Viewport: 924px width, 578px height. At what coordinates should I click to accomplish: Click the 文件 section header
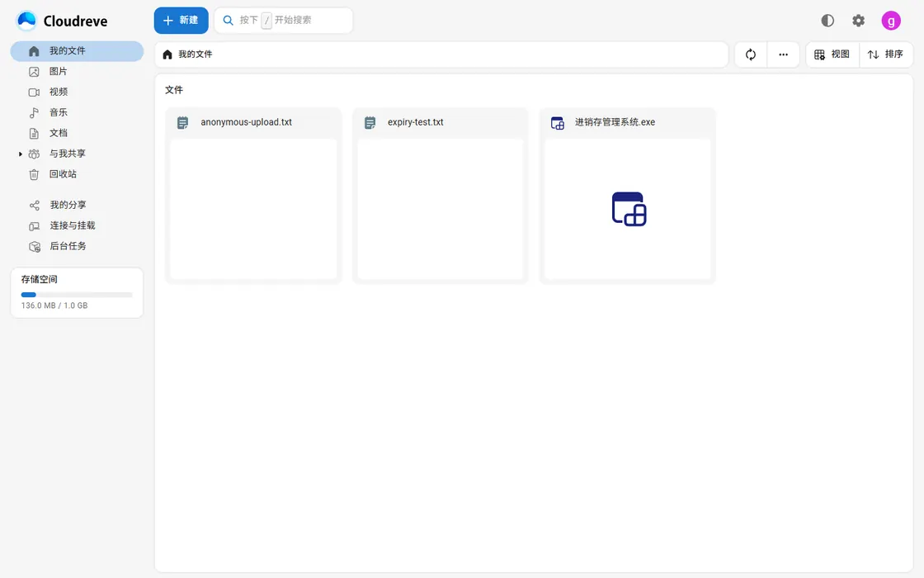click(x=174, y=90)
